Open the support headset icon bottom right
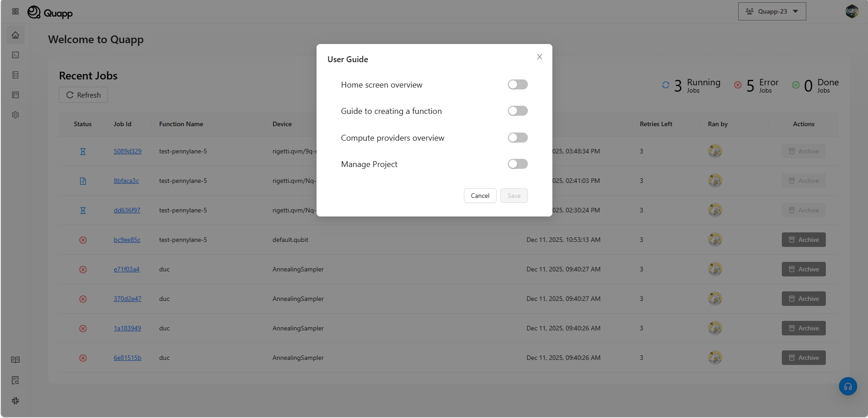The width and height of the screenshot is (868, 418). (848, 386)
